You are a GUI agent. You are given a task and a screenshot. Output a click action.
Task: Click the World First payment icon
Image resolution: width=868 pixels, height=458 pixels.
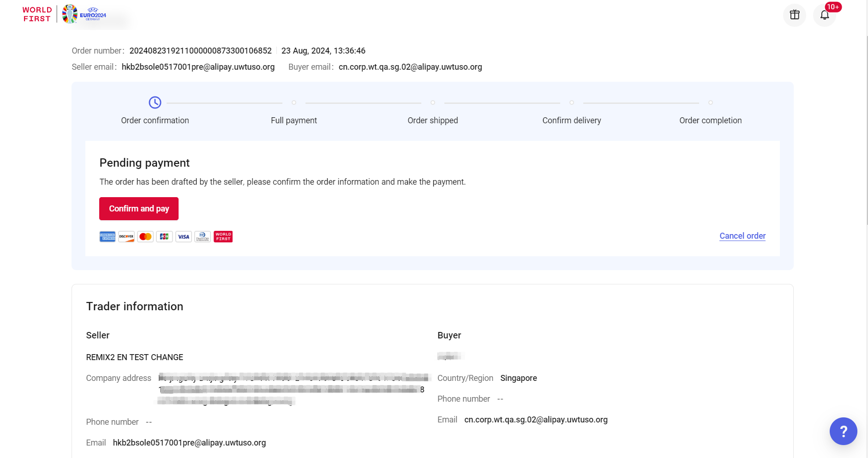[x=223, y=237]
